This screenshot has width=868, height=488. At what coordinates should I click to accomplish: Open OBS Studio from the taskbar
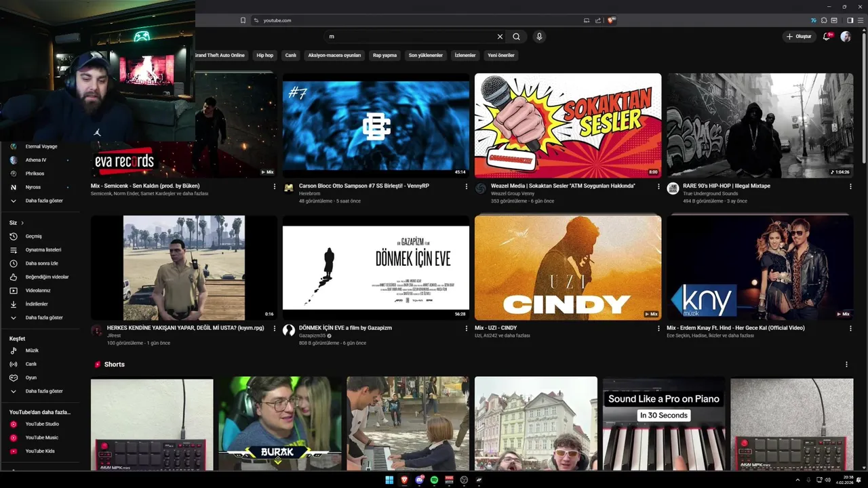coord(464,480)
